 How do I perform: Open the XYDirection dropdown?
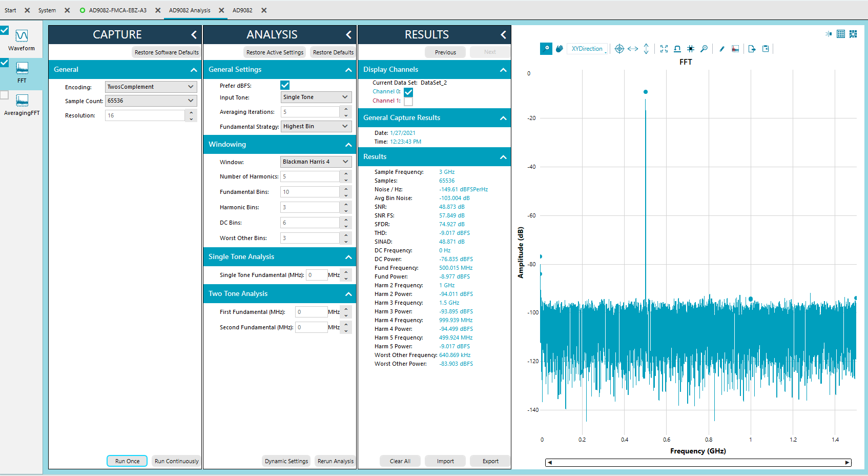587,49
